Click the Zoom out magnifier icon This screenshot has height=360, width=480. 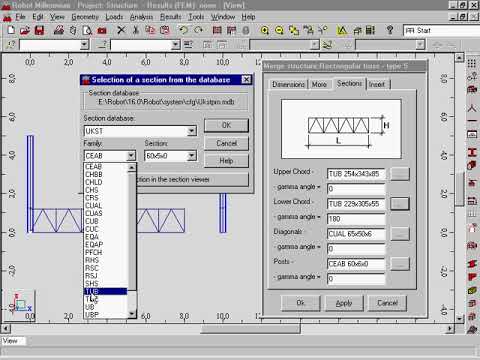click(x=279, y=30)
